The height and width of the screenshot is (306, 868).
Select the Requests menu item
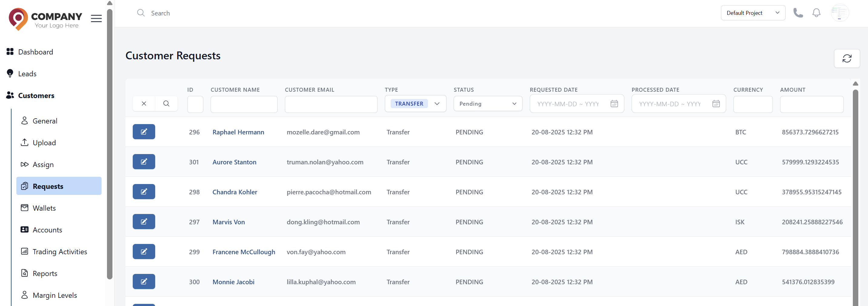[58, 186]
